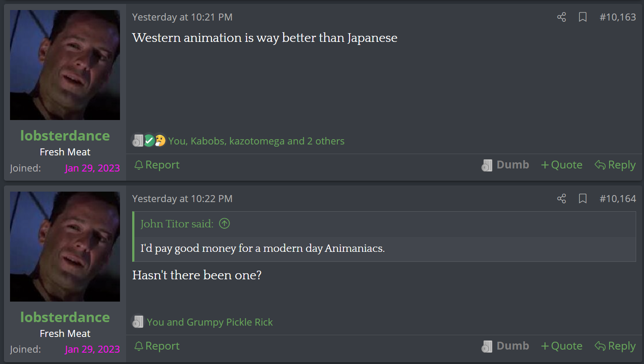Report the second lobsterdance post

tap(157, 346)
